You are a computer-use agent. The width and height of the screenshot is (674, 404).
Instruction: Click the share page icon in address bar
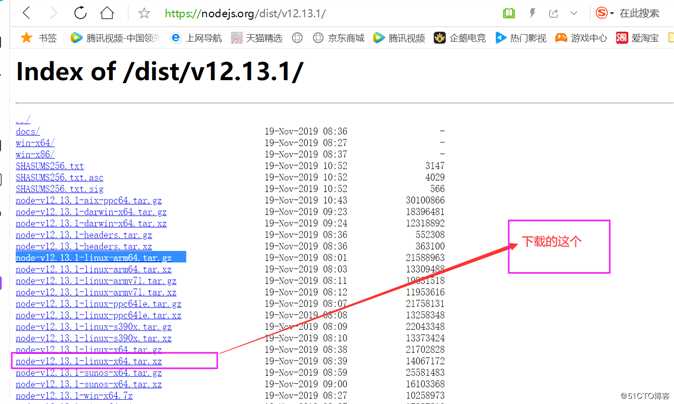pyautogui.click(x=553, y=13)
